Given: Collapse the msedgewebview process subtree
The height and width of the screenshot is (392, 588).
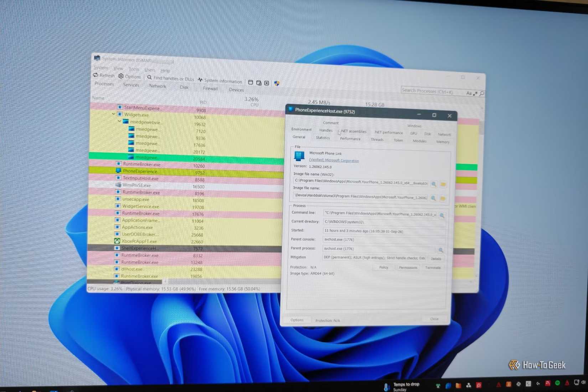Looking at the screenshot, I should pyautogui.click(x=119, y=121).
